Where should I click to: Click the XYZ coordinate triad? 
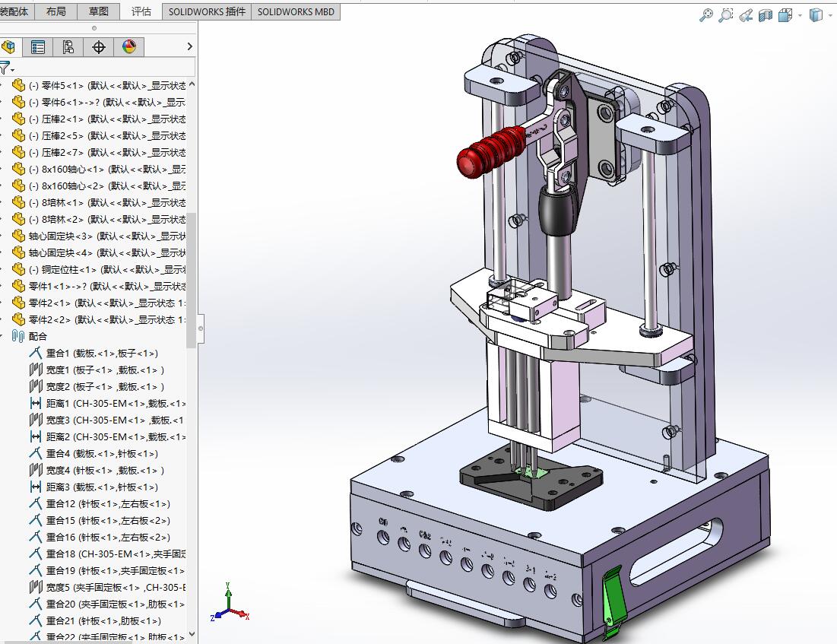point(230,604)
